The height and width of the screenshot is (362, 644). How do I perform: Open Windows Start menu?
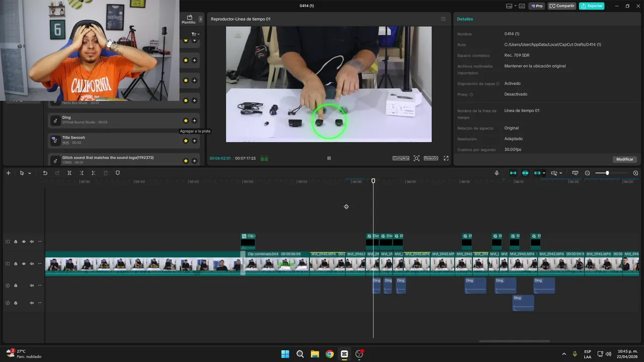[x=285, y=354]
